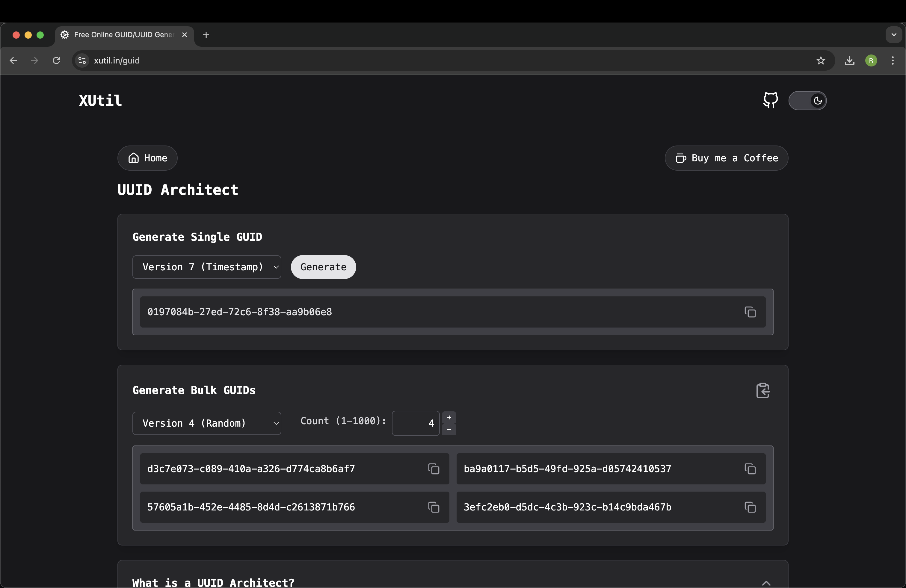Click the single GUID text 0197084b-27ed-72c6
The height and width of the screenshot is (588, 906).
pyautogui.click(x=239, y=312)
